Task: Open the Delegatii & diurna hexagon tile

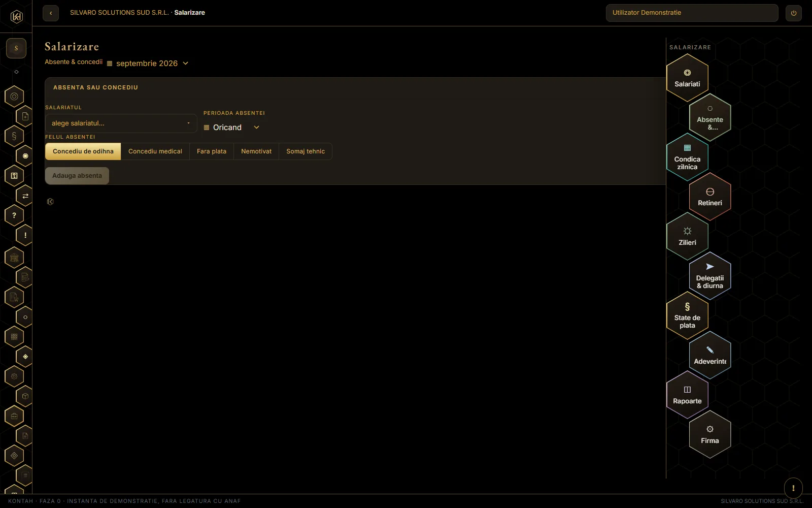Action: pos(710,276)
